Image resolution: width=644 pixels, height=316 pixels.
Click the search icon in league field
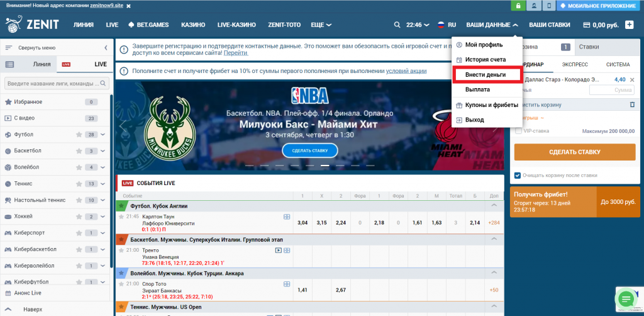tap(103, 83)
